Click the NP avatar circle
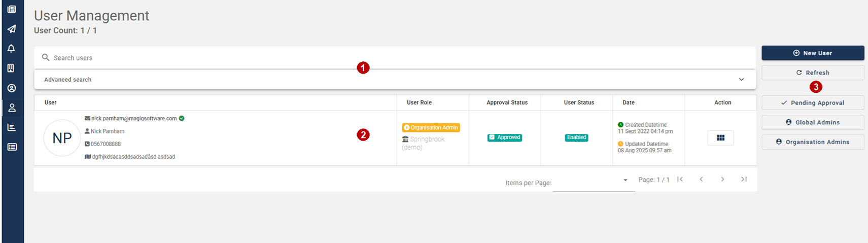 point(62,138)
